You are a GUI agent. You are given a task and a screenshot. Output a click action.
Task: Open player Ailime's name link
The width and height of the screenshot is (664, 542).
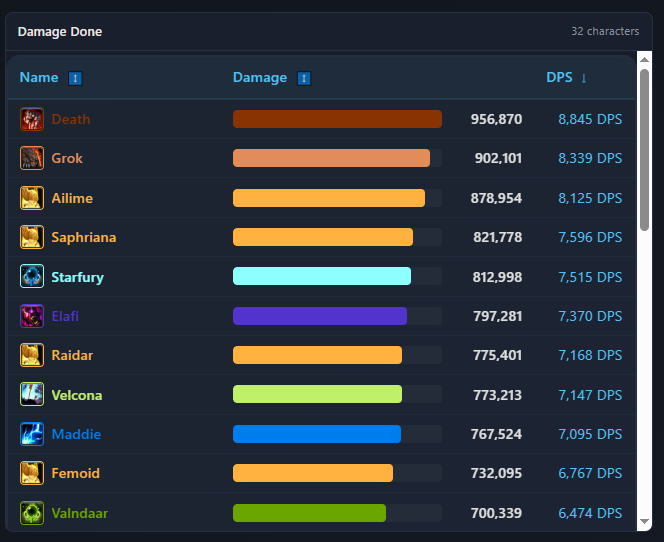[x=72, y=198]
